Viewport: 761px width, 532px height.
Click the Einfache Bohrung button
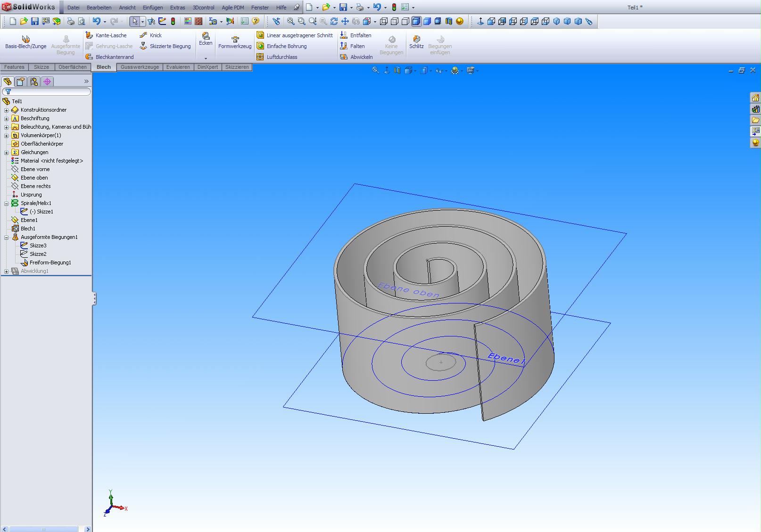[x=281, y=46]
